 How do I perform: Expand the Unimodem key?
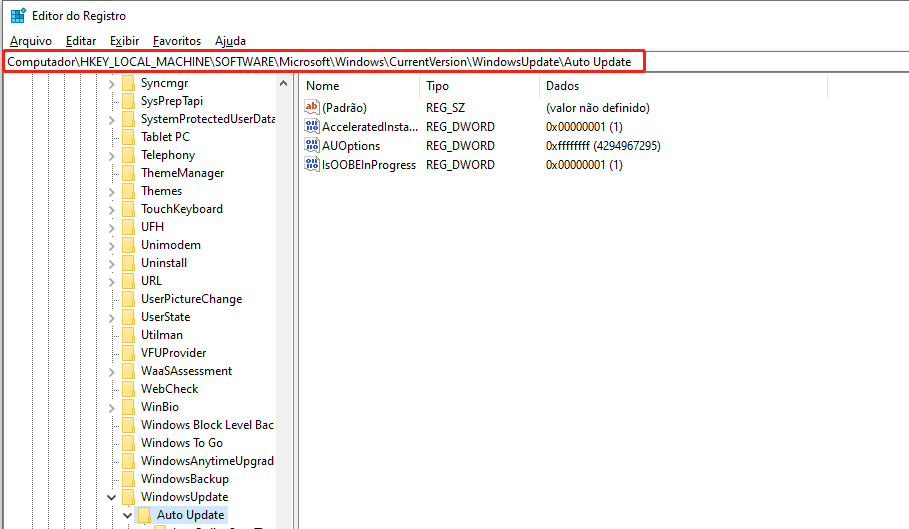pos(111,246)
